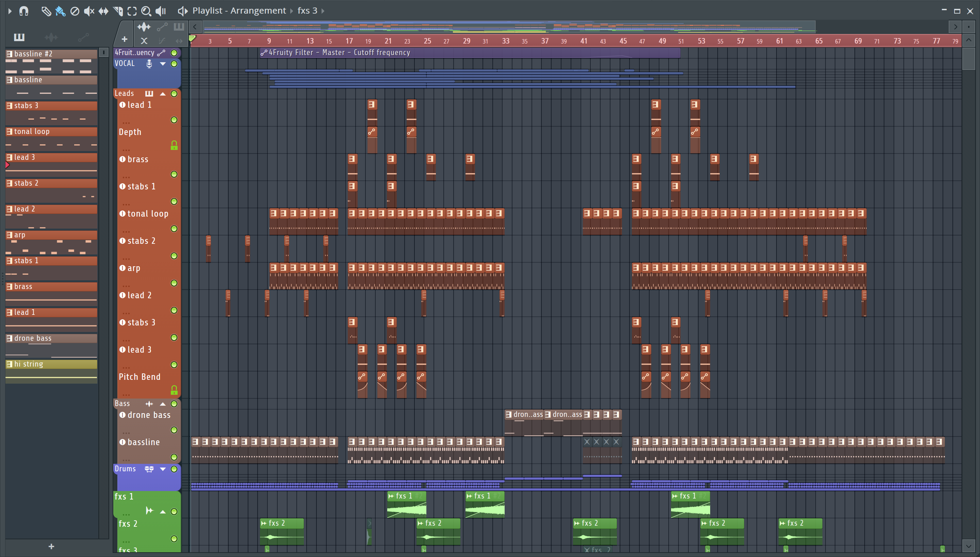The height and width of the screenshot is (557, 980).
Task: Click the piano icon on Leads
Action: 149,94
